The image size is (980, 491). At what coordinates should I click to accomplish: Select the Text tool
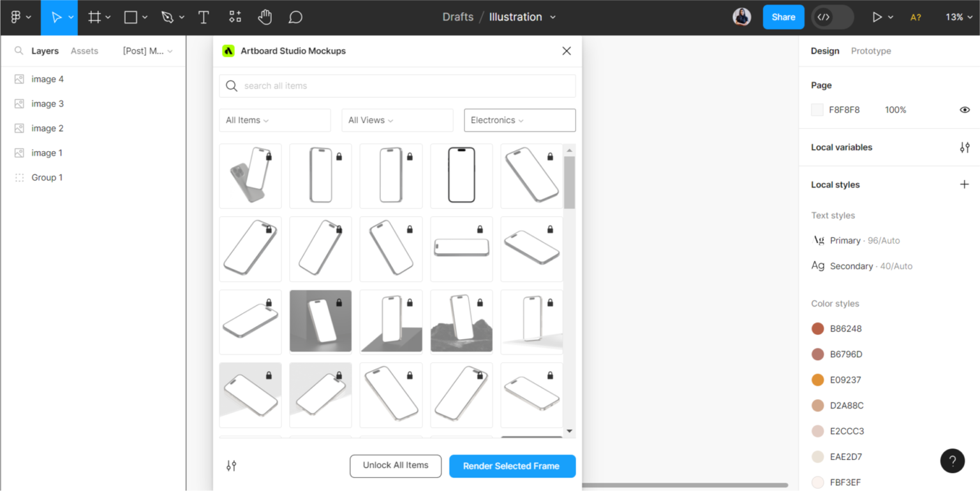(203, 17)
